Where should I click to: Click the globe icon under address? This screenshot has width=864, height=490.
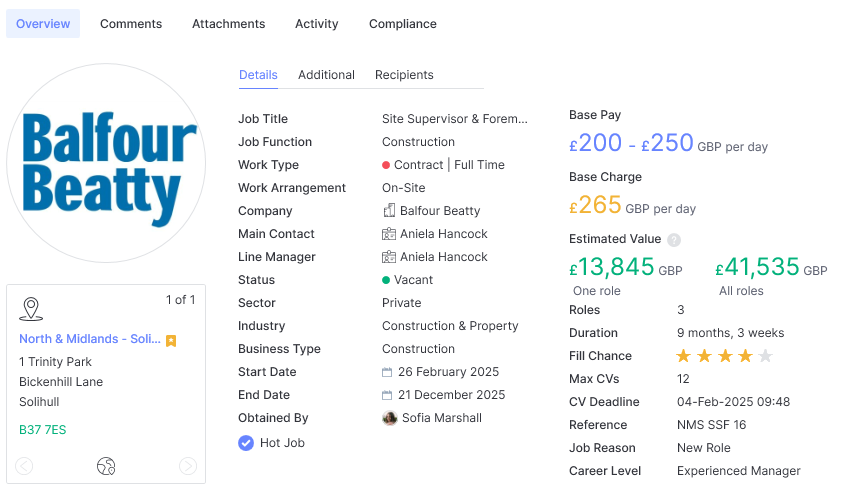click(x=106, y=466)
